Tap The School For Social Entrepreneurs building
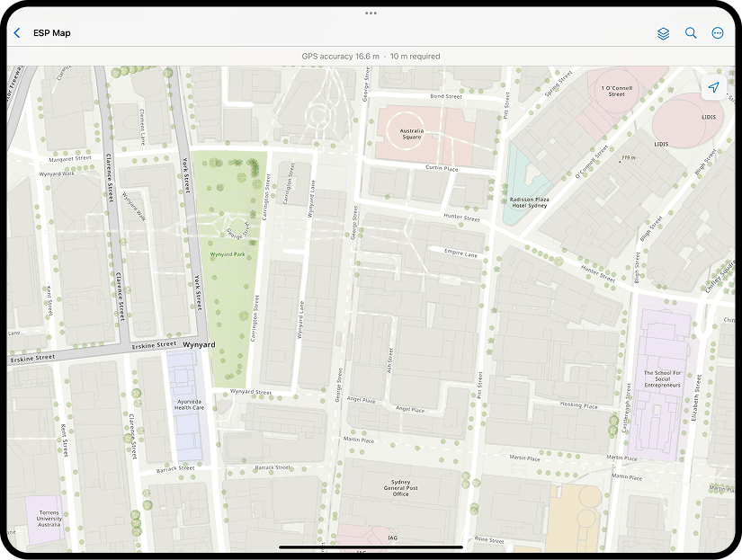The image size is (742, 560). 661,378
